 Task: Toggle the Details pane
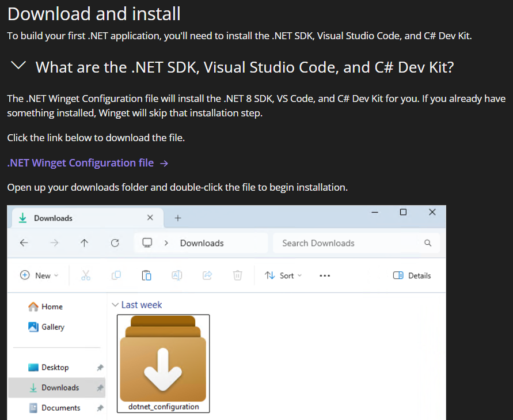412,275
